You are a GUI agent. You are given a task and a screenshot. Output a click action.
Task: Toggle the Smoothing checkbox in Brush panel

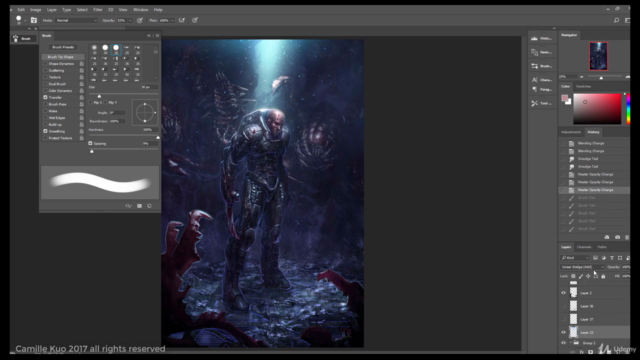tap(45, 131)
